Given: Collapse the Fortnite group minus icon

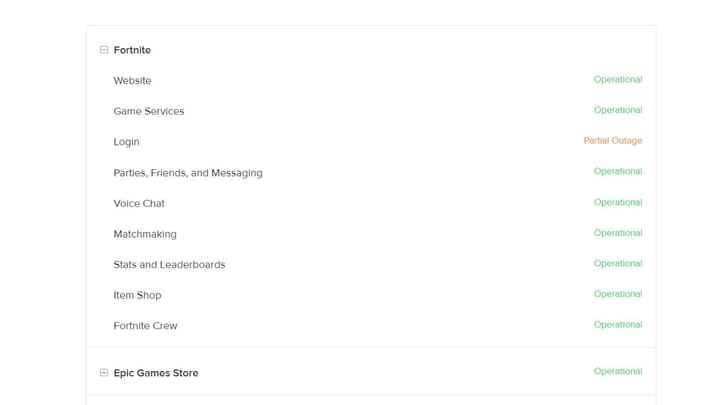Looking at the screenshot, I should [x=104, y=50].
